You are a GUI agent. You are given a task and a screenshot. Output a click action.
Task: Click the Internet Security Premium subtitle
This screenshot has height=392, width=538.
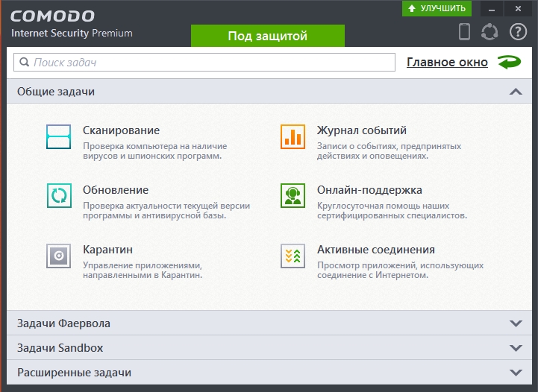point(72,33)
